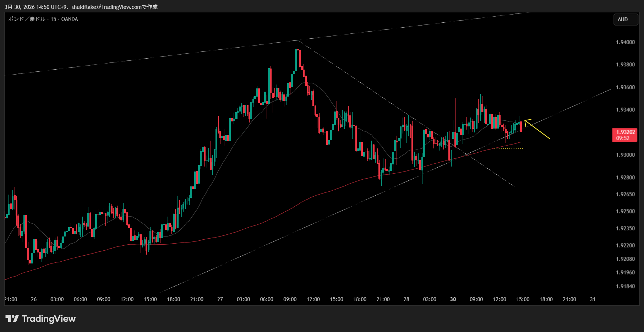This screenshot has width=644, height=332.
Task: Click the red 1.93202 current price label
Action: [625, 132]
